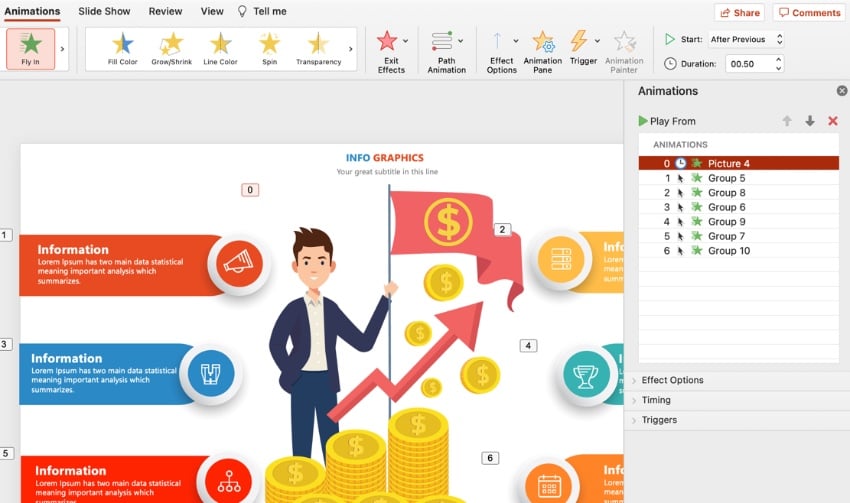
Task: Click the Trigger lightning icon
Action: point(579,41)
